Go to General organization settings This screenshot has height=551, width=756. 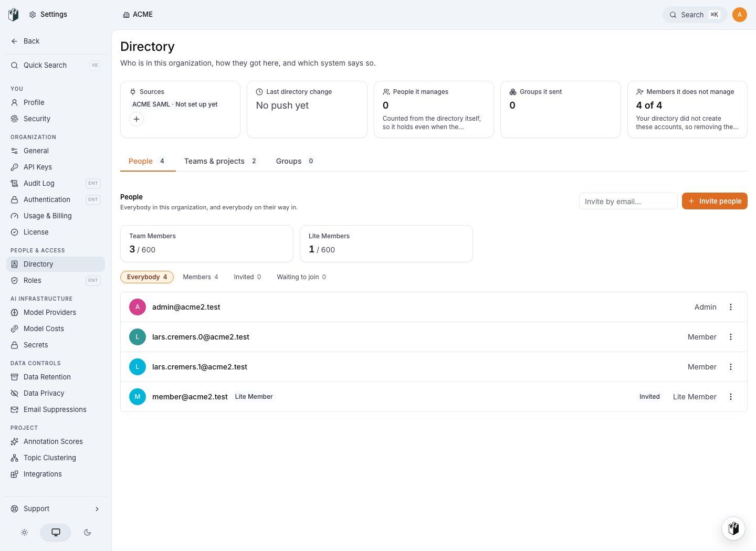pyautogui.click(x=56, y=151)
